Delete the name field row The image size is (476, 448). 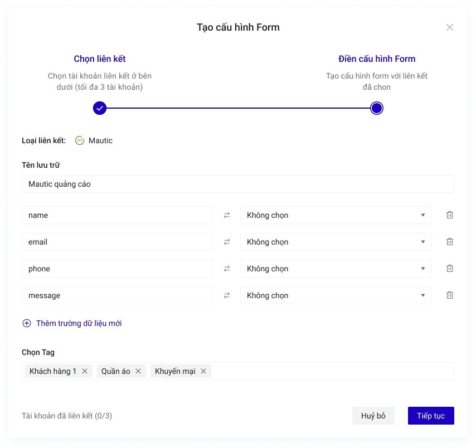[x=449, y=215]
